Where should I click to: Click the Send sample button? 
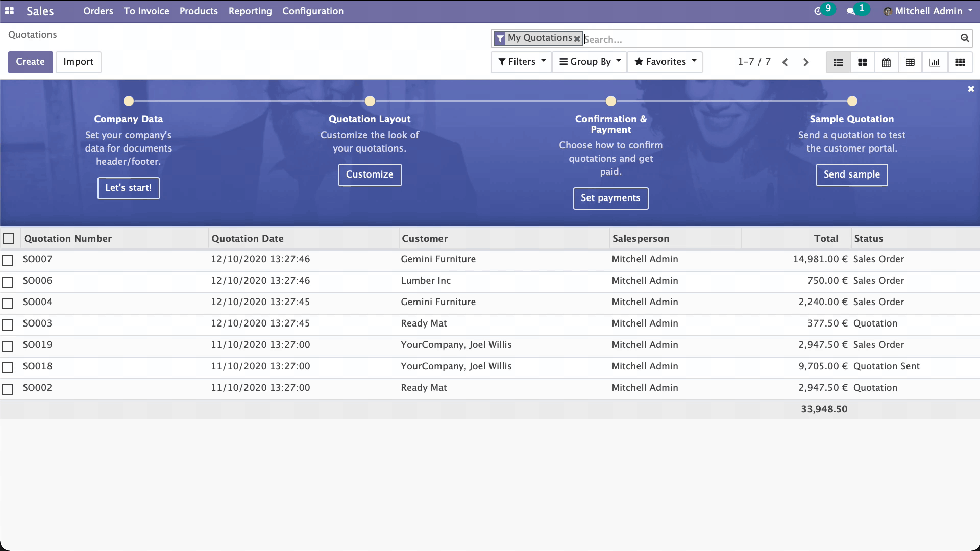851,174
